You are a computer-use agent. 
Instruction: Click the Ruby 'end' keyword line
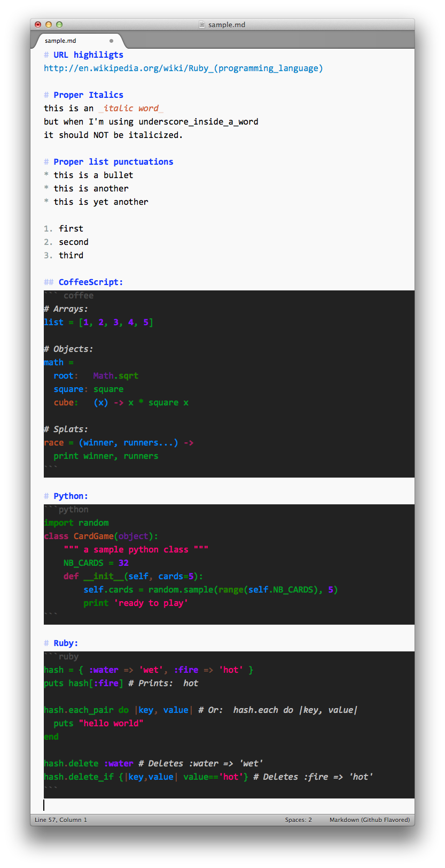(51, 737)
